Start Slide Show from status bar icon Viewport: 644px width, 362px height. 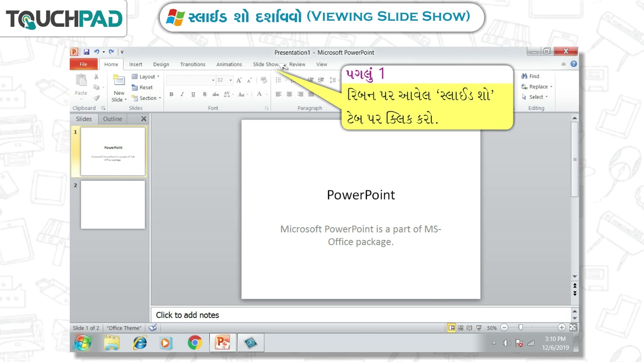[x=479, y=328]
